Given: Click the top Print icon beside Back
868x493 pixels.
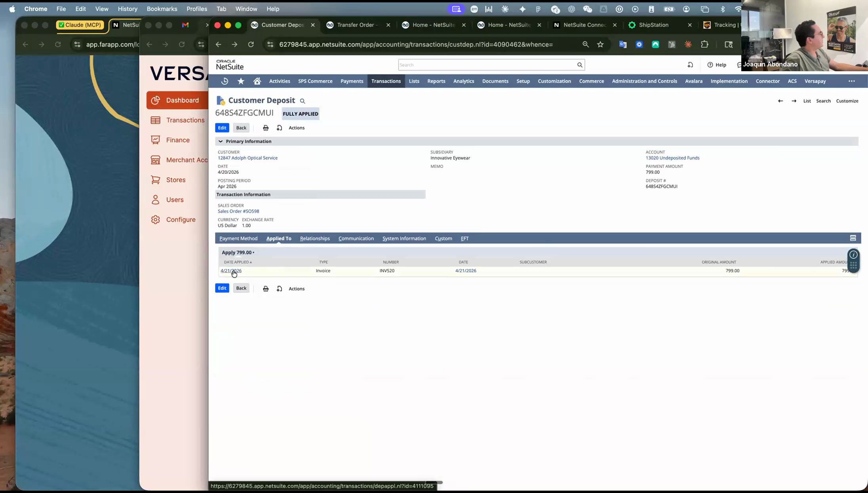Looking at the screenshot, I should [266, 128].
